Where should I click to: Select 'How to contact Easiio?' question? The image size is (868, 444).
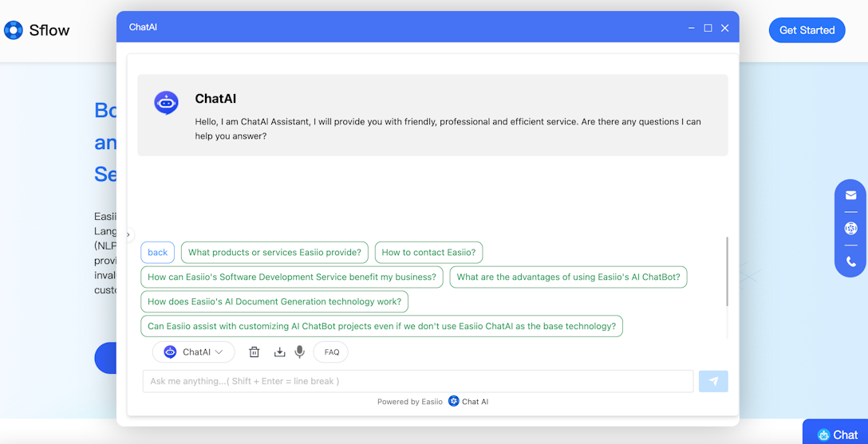coord(428,253)
